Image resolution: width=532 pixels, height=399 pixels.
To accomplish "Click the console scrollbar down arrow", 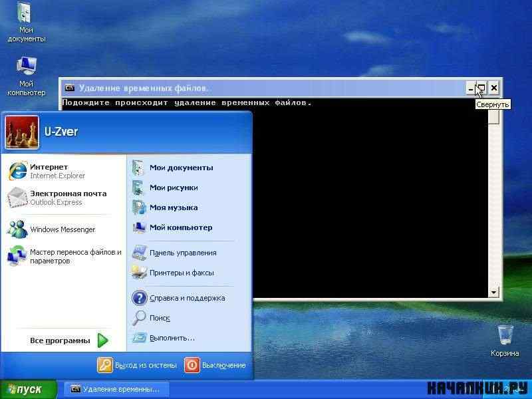I will 493,292.
